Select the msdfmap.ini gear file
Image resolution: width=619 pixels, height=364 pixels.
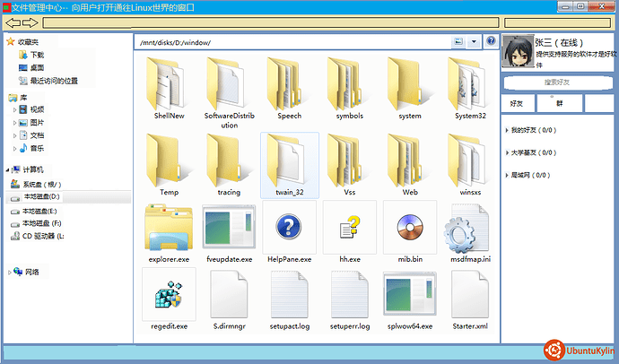tap(470, 230)
